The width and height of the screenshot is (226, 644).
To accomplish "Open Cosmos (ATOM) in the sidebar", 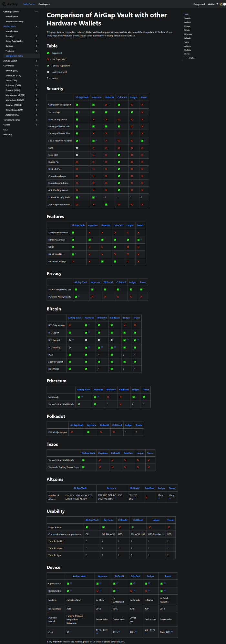I will click(14, 105).
